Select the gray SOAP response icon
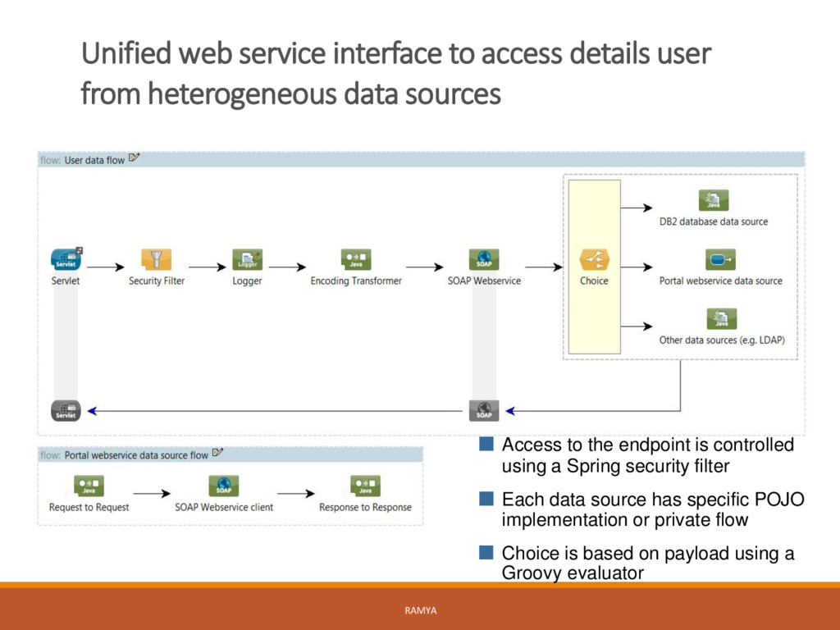Image resolution: width=840 pixels, height=630 pixels. pos(484,410)
